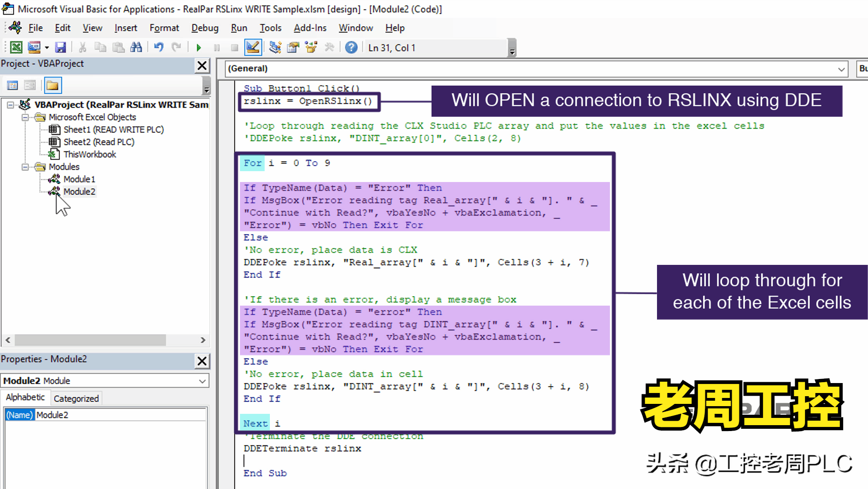Open the Add-Ins menu
The width and height of the screenshot is (868, 489).
point(310,28)
